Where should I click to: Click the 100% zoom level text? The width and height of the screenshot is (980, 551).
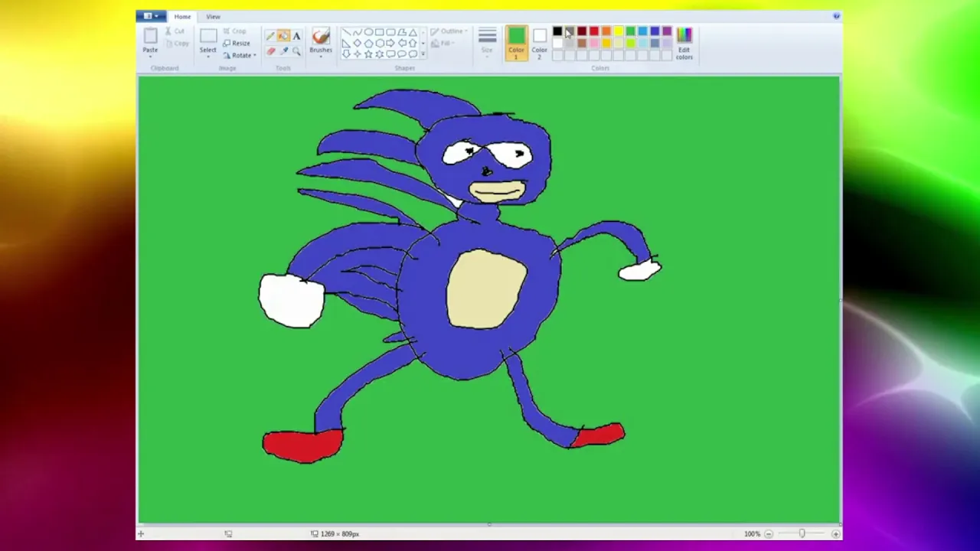tap(752, 533)
